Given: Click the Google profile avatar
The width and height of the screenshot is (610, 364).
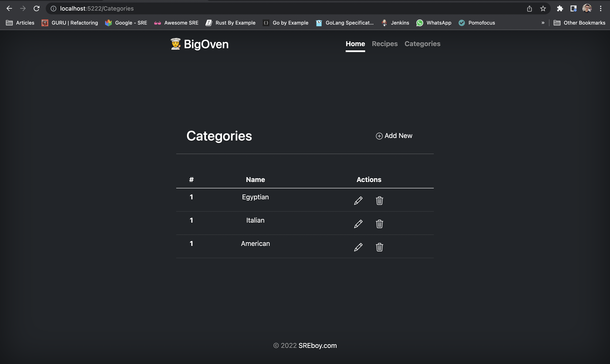Looking at the screenshot, I should click(x=587, y=8).
